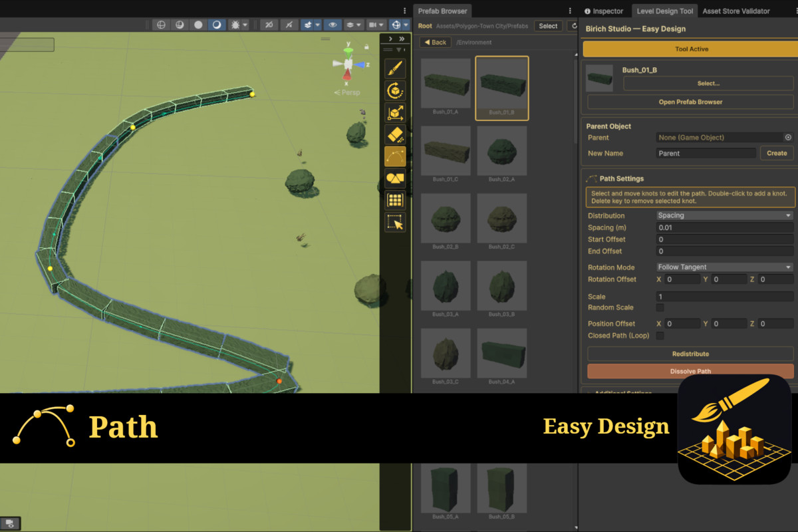Screen dimensions: 798x532
Task: Select the Path curve tool in overlay toolbar
Action: click(x=395, y=156)
